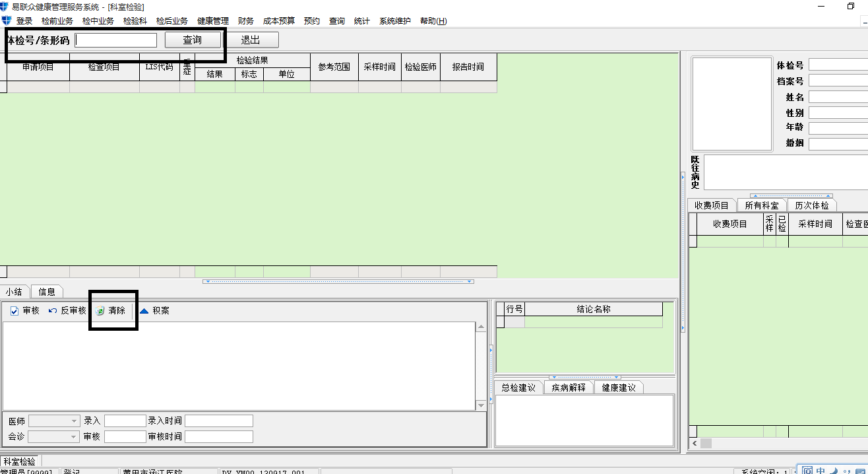Click the LIS代码 column header

tap(159, 67)
